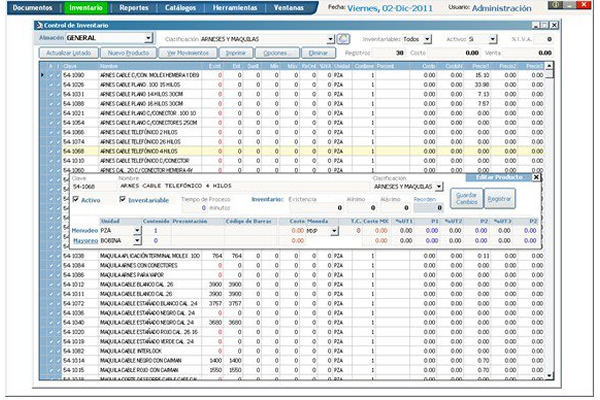Click the Actualizar Listado button
This screenshot has height=400, width=600.
point(73,52)
